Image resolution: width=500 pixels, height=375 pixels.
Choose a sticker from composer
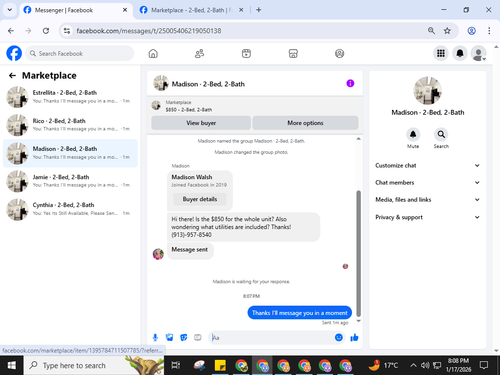point(184,338)
